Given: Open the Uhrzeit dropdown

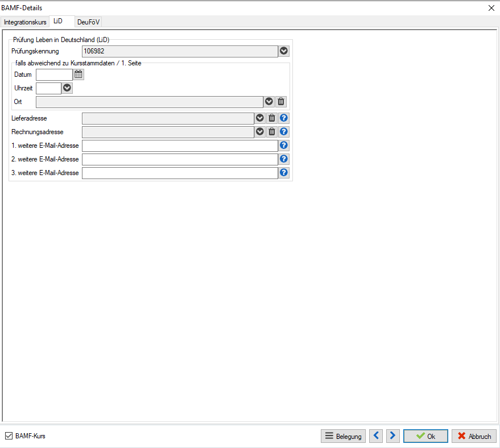Looking at the screenshot, I should [x=67, y=88].
